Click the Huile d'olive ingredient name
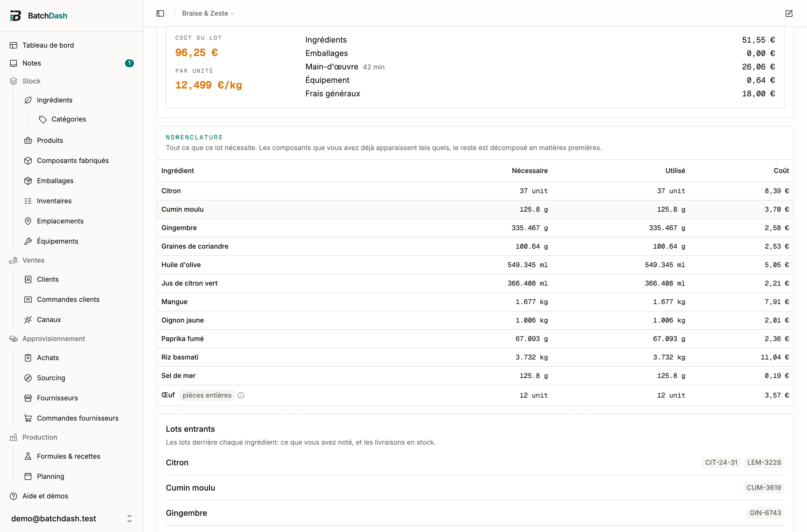 pyautogui.click(x=181, y=265)
